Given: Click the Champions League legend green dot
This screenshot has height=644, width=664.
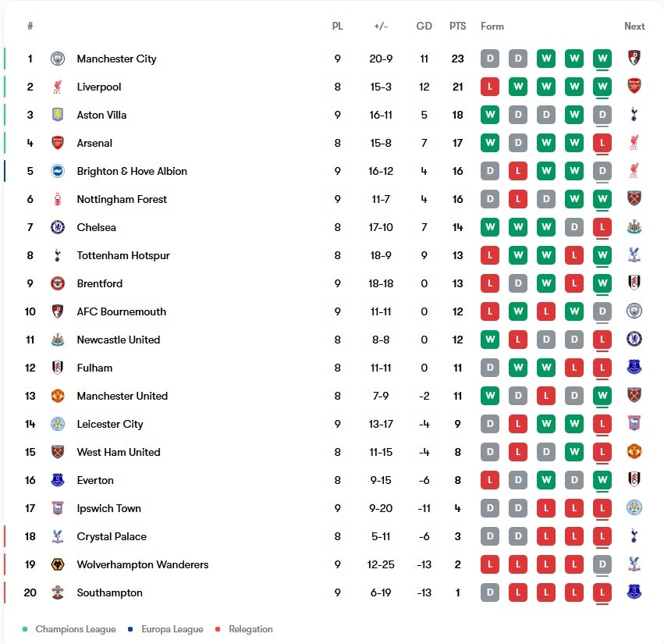Looking at the screenshot, I should tap(25, 629).
